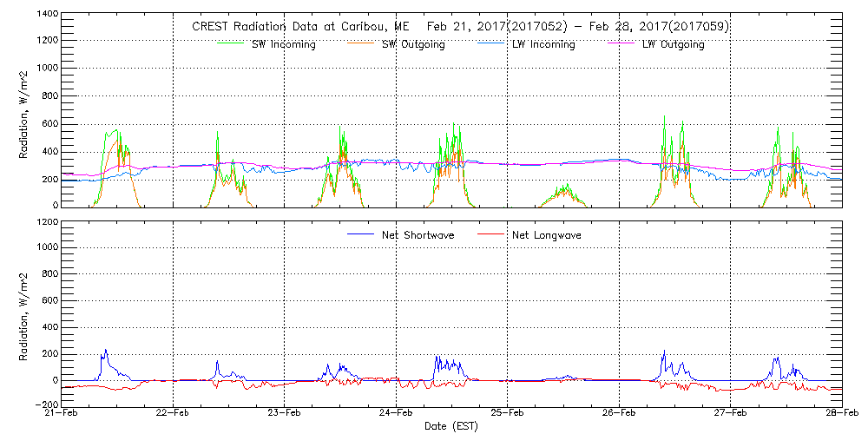Click the 24-Feb date tick label

396,415
